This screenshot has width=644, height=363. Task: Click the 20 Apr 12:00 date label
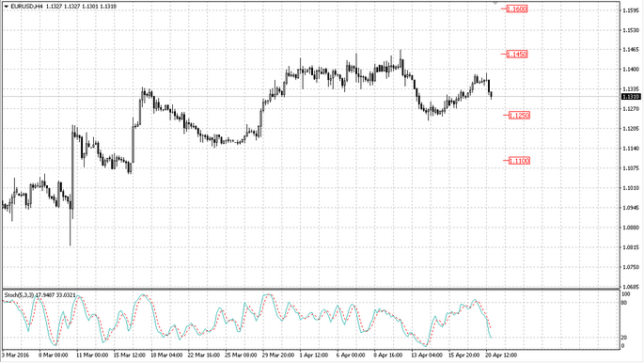pyautogui.click(x=501, y=355)
